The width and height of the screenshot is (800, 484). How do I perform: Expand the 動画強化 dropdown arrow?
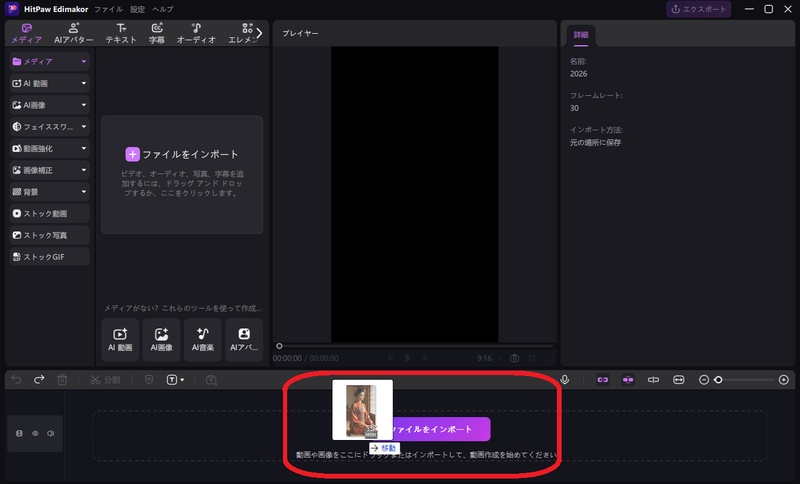click(84, 148)
